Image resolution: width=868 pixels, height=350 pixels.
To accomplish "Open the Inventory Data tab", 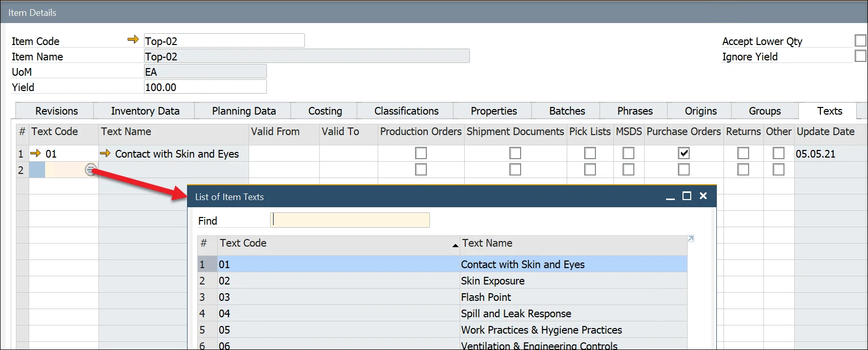I will (x=144, y=111).
